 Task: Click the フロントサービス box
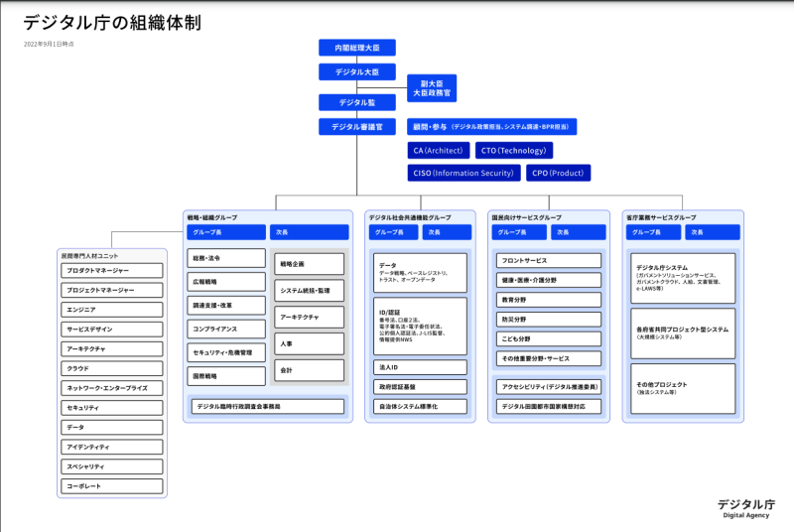click(549, 260)
